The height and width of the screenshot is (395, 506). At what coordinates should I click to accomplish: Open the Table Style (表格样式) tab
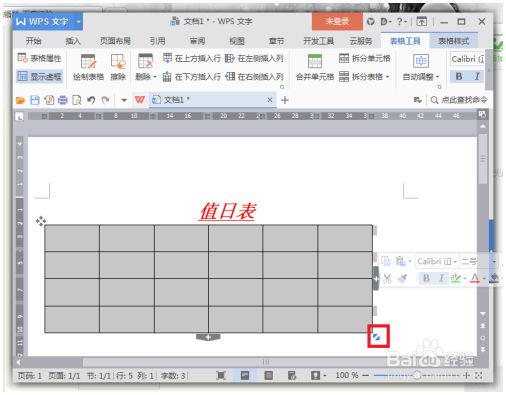(x=453, y=41)
